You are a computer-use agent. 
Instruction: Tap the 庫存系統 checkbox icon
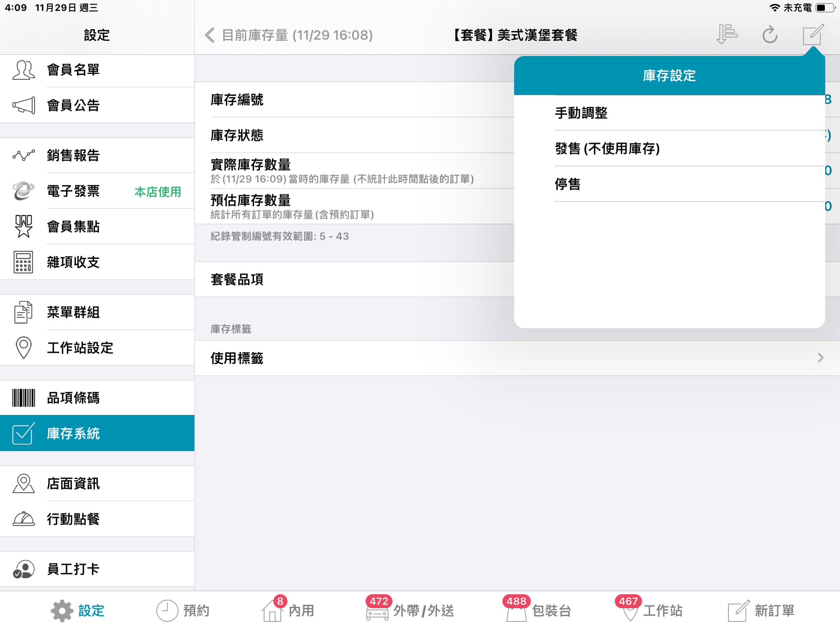[23, 433]
